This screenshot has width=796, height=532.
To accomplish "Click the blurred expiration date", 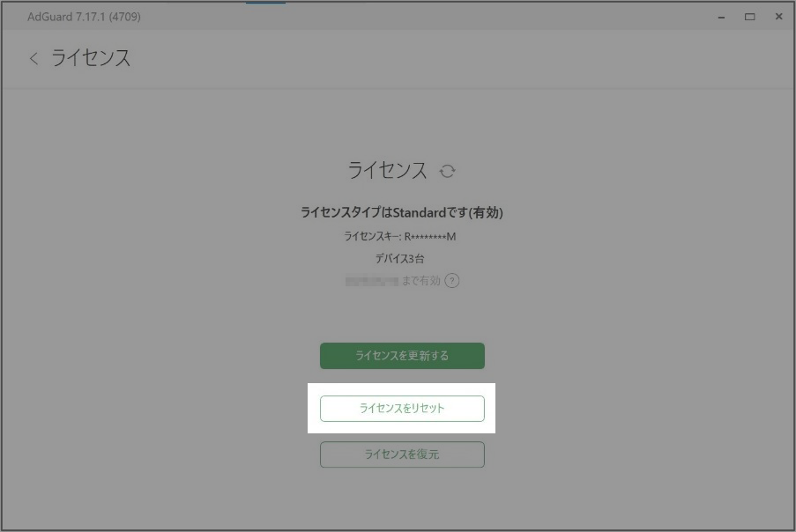I will pos(371,281).
